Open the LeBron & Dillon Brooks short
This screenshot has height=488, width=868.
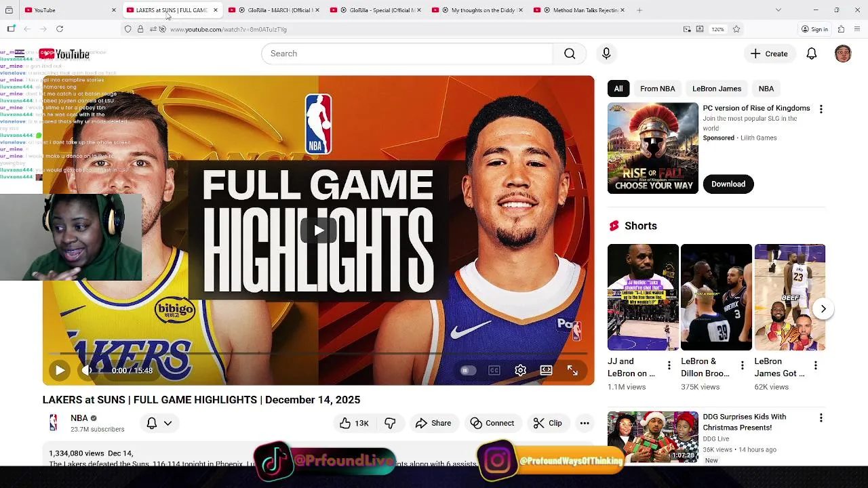tap(716, 297)
